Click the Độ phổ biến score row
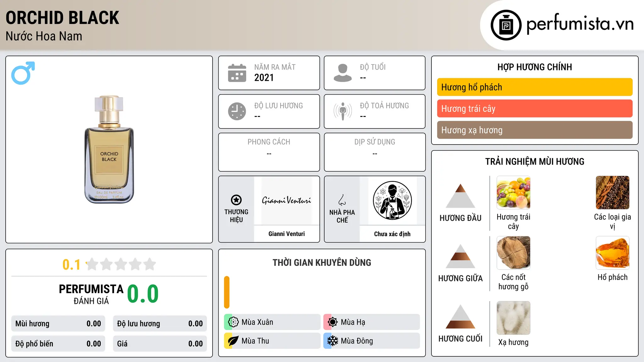The width and height of the screenshot is (644, 362). click(58, 344)
